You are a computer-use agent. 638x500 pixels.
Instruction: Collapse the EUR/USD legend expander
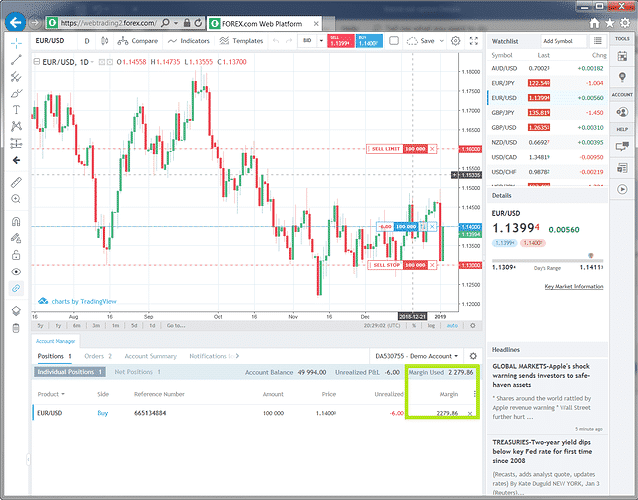click(36, 62)
